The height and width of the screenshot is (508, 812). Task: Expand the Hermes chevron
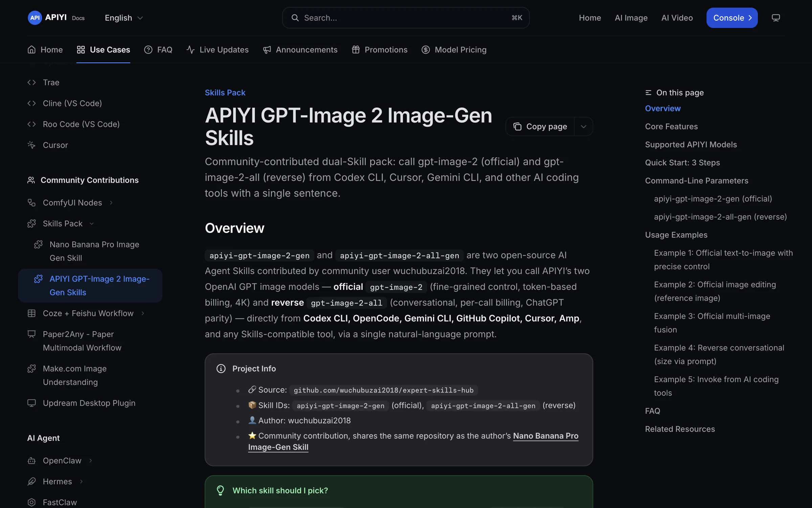point(81,482)
